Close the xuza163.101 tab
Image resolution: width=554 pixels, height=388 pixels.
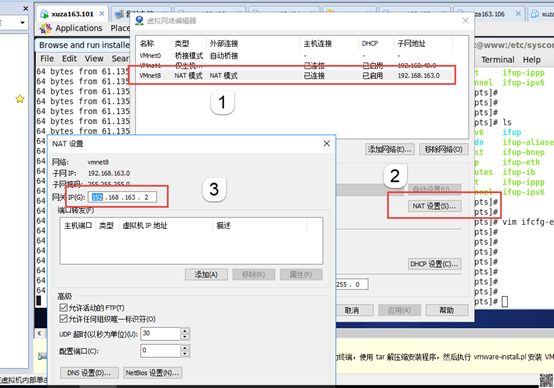(102, 13)
